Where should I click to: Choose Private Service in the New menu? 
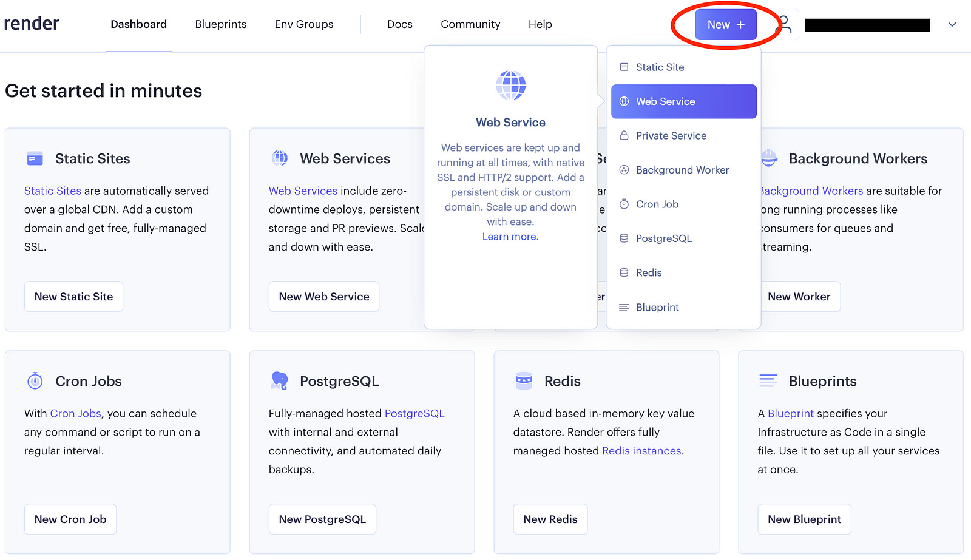tap(683, 136)
